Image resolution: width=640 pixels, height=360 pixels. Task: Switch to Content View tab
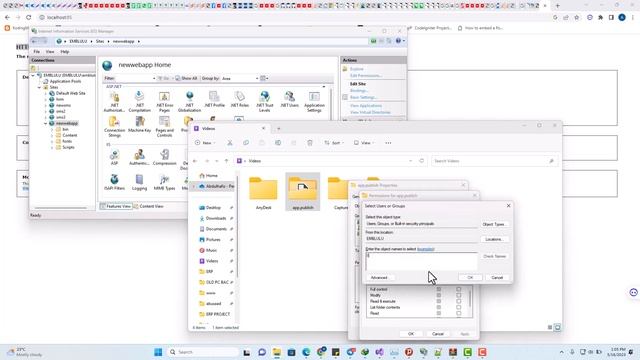click(x=149, y=207)
